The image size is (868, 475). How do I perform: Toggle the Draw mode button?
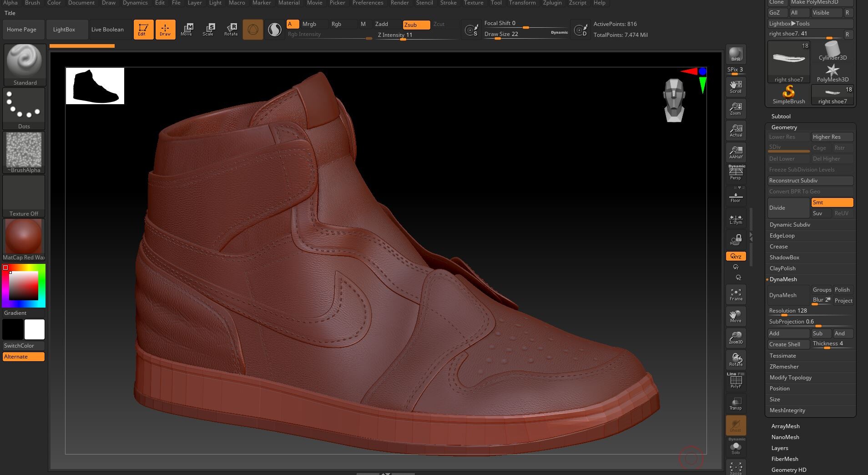[165, 30]
